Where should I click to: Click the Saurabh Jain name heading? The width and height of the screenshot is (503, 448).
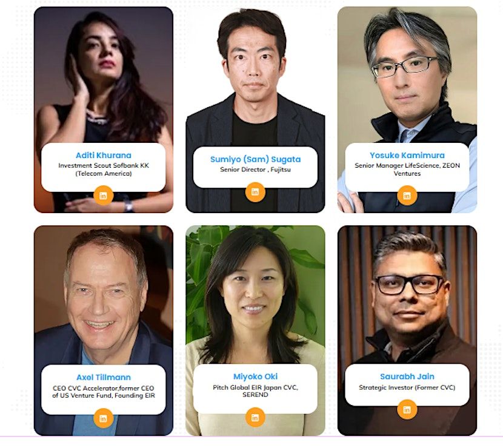pyautogui.click(x=407, y=377)
